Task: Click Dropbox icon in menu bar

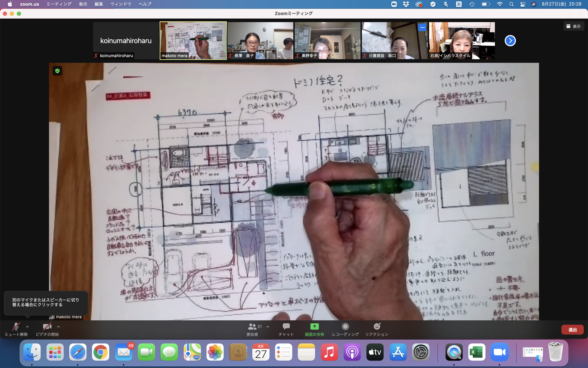Action: 406,4
